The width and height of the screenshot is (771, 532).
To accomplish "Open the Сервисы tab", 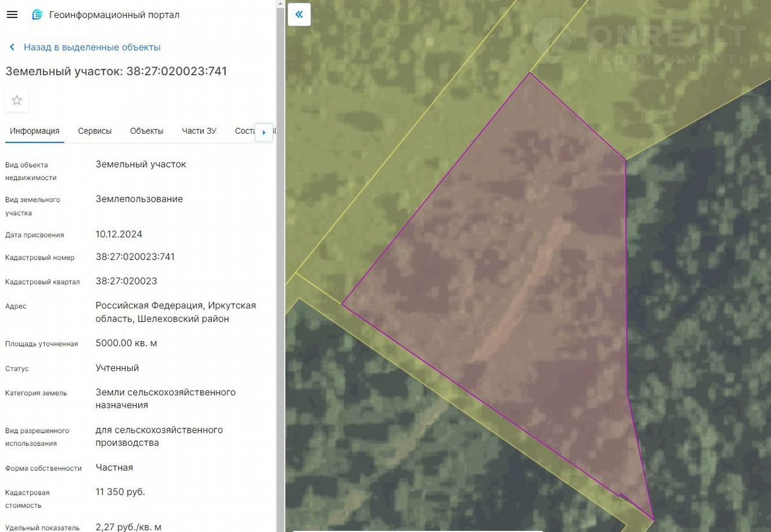I will click(x=95, y=131).
